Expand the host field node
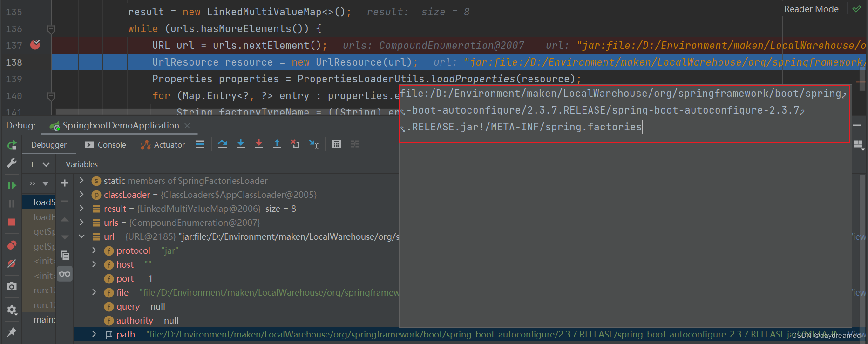The width and height of the screenshot is (868, 344). coord(94,264)
